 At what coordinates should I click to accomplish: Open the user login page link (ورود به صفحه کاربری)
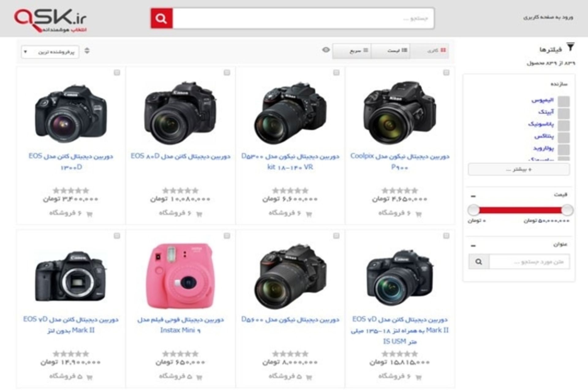548,17
